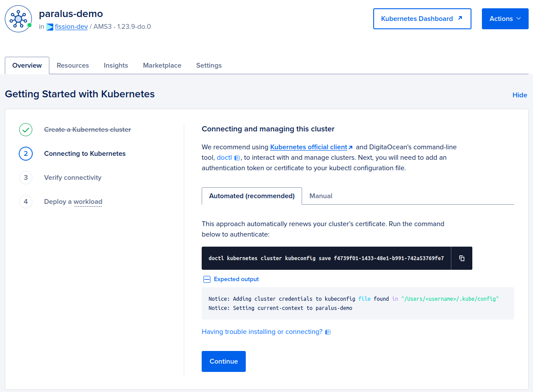The width and height of the screenshot is (533, 392).
Task: Select Connecting to Kubernetes step
Action: (x=85, y=154)
